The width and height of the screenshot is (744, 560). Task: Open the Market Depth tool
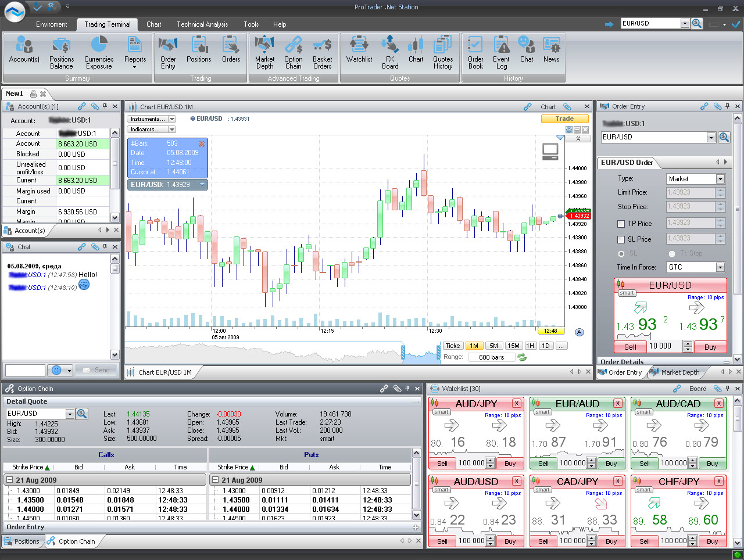coord(264,53)
